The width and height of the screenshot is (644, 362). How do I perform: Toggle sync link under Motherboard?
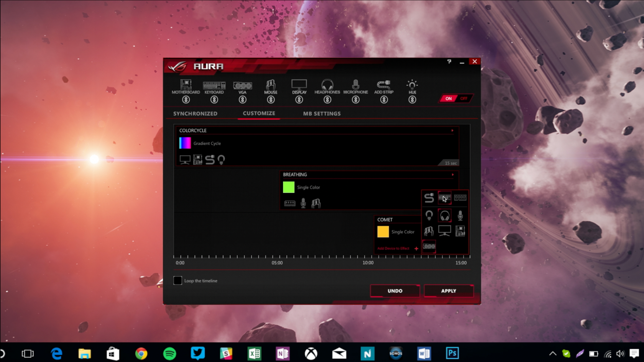click(186, 100)
